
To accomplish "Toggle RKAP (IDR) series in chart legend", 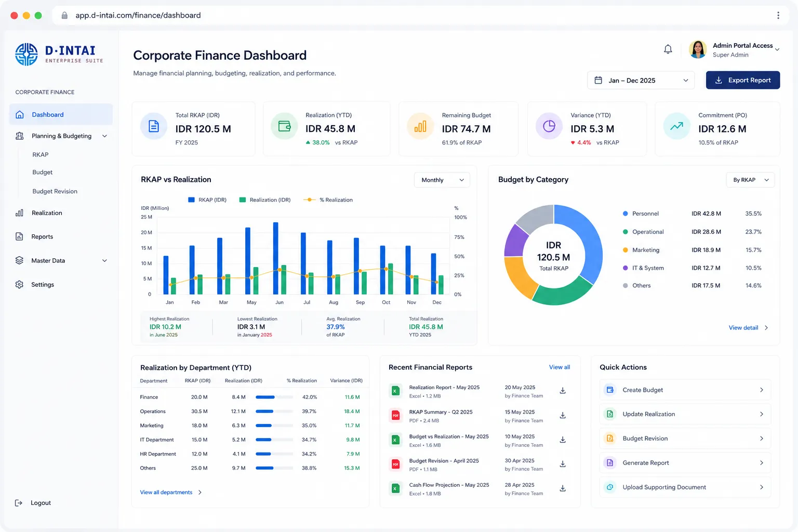I will click(x=207, y=200).
